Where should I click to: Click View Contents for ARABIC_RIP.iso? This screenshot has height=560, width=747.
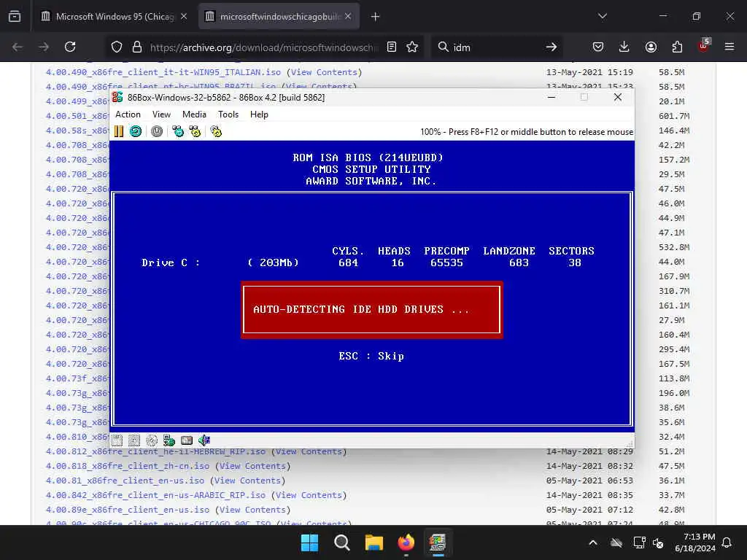coord(309,495)
